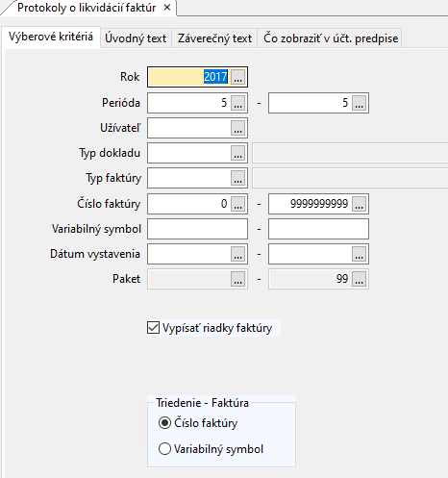Screen dimensions: 448x478
Task: Open the Typ faktúry lookup button
Action: click(x=237, y=178)
